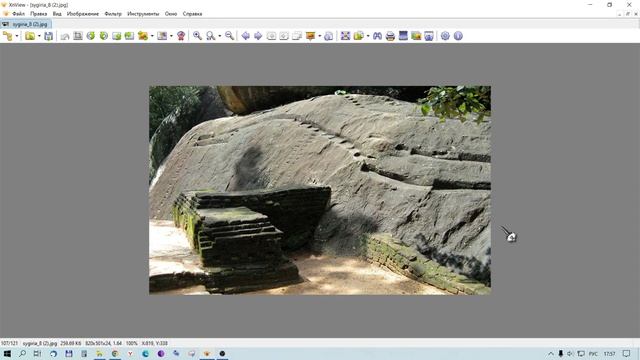Save the image with floppy disk icon
Screen dimensions: 640x360
pos(49,36)
